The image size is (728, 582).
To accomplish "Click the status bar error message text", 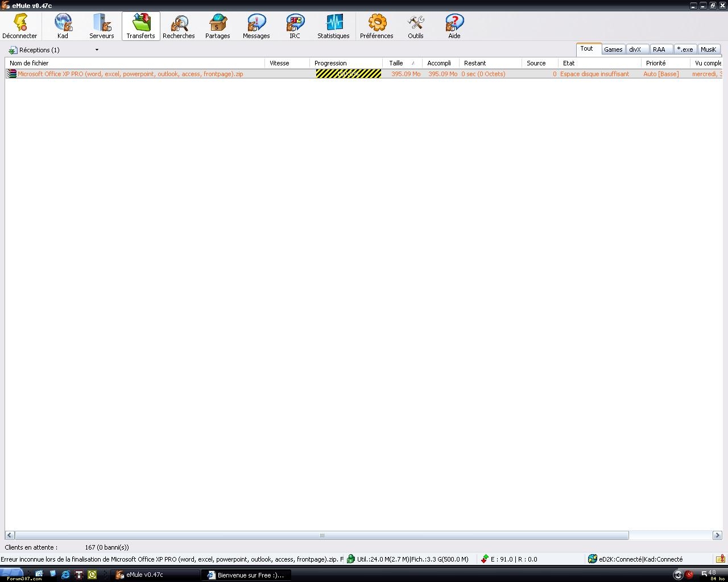I will (x=172, y=559).
